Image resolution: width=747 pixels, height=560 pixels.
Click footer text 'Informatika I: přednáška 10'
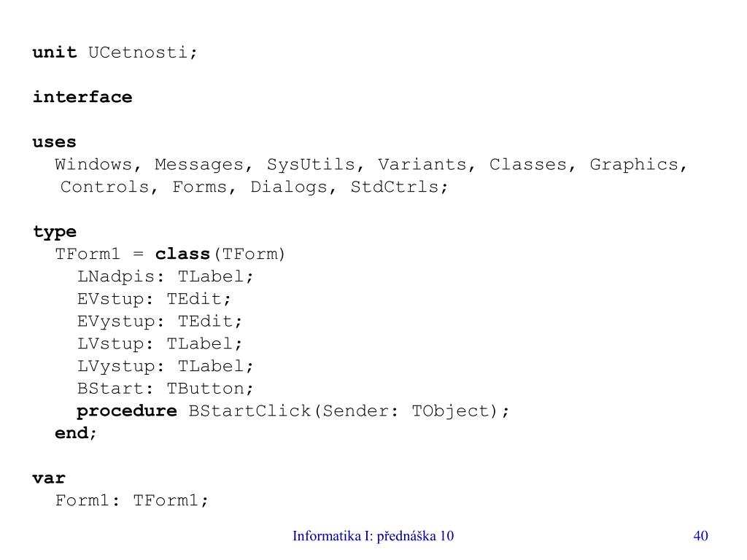click(x=373, y=536)
